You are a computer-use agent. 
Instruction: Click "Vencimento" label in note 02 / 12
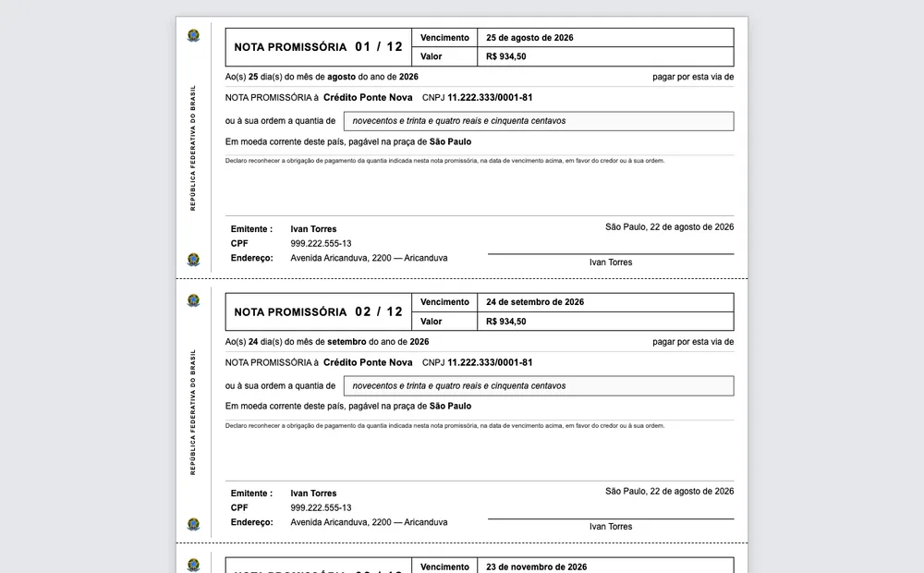coord(445,302)
